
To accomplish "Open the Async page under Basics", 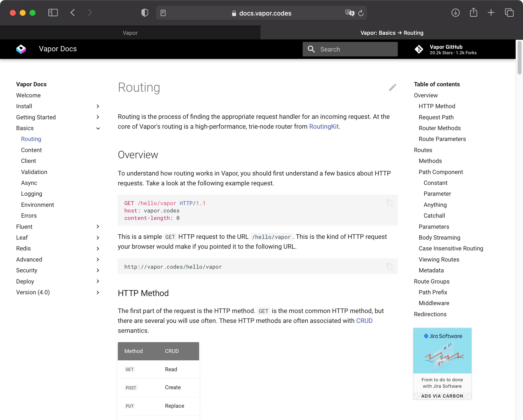I will (x=29, y=183).
